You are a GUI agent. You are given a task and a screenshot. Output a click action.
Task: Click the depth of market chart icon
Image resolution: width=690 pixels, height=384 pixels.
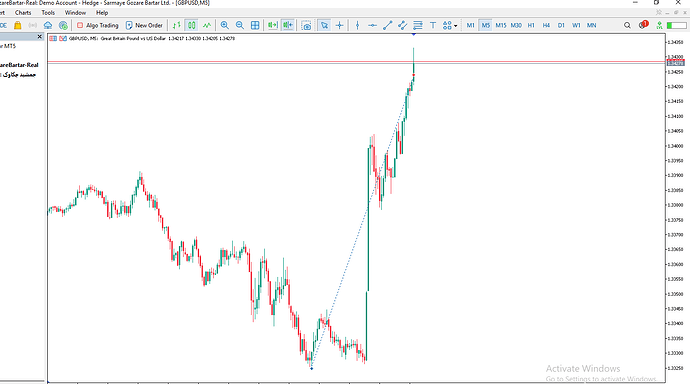63,39
